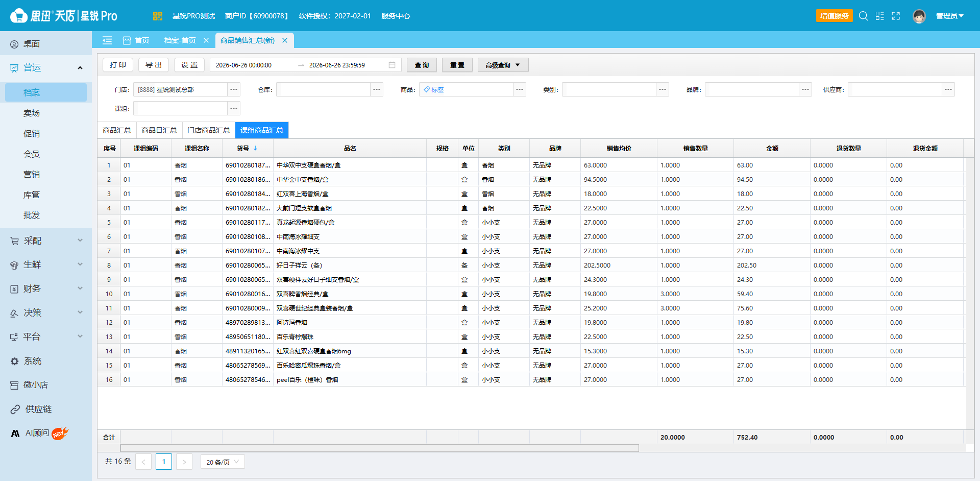Click the search magnifier icon in header
The height and width of the screenshot is (481, 980).
(x=863, y=16)
